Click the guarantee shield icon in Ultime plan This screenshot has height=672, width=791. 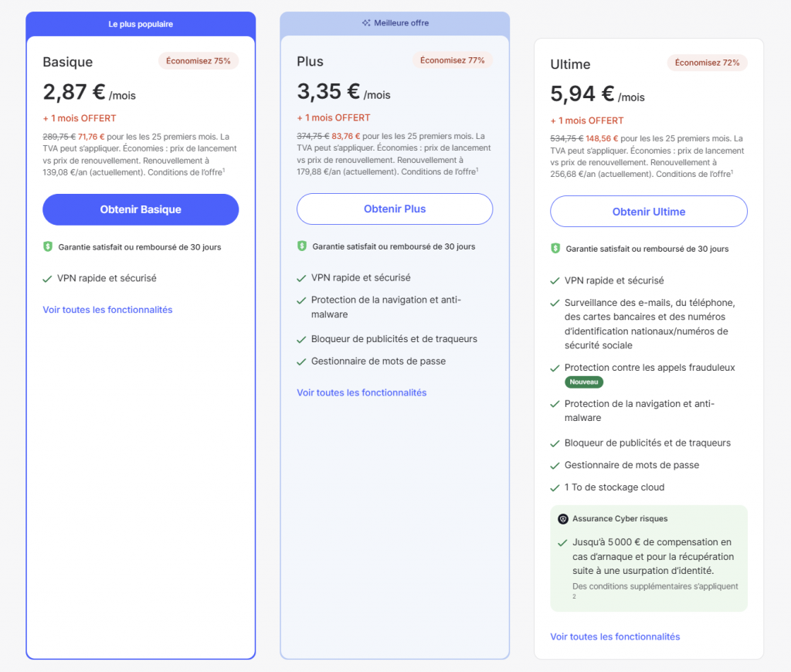click(555, 249)
